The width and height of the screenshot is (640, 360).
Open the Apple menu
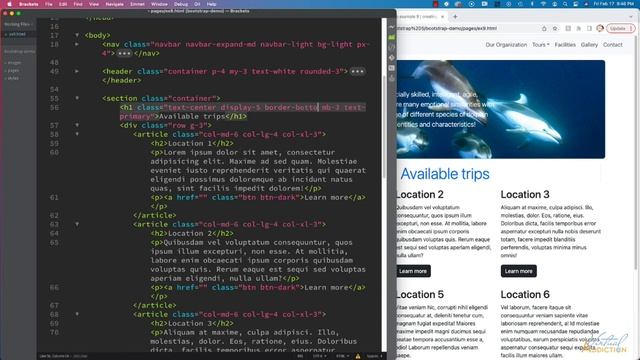9,4
